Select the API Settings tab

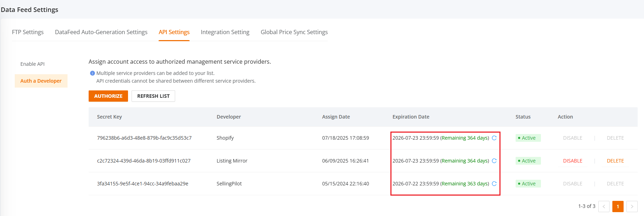[174, 32]
